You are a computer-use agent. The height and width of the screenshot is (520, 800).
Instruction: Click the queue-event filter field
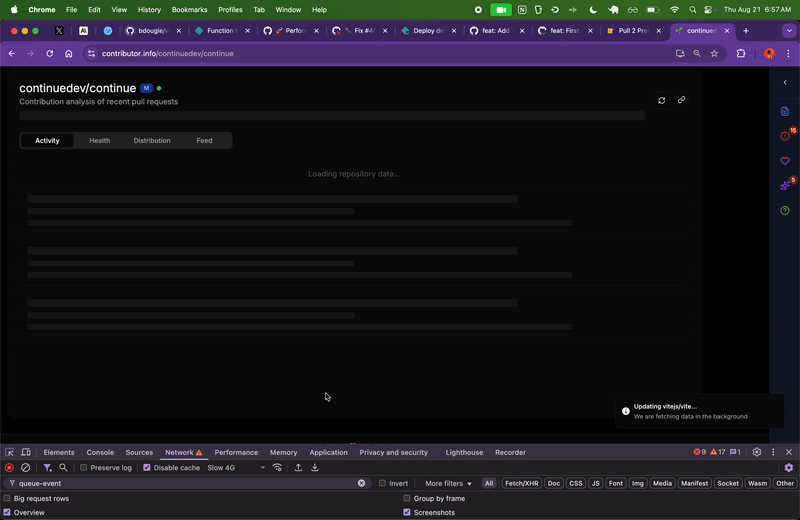(186, 483)
